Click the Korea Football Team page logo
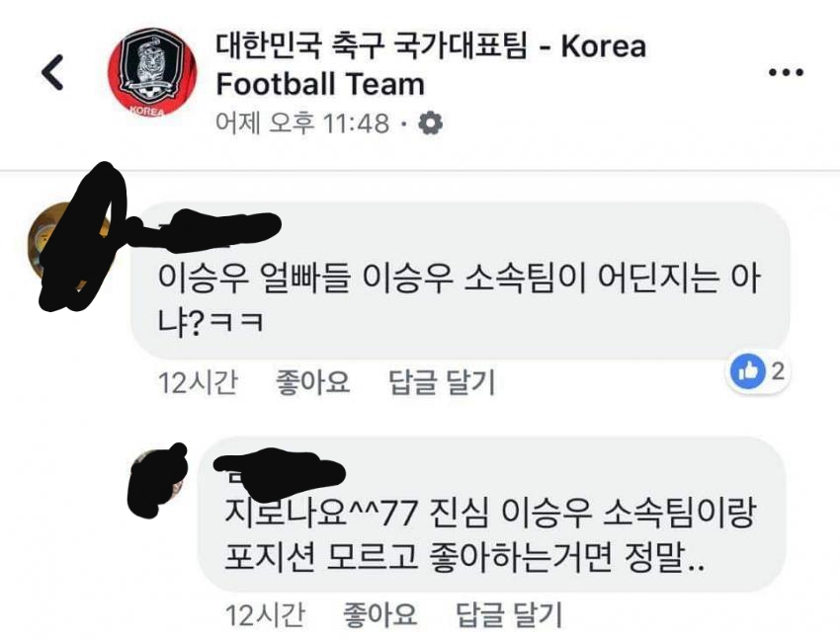 pos(152,73)
